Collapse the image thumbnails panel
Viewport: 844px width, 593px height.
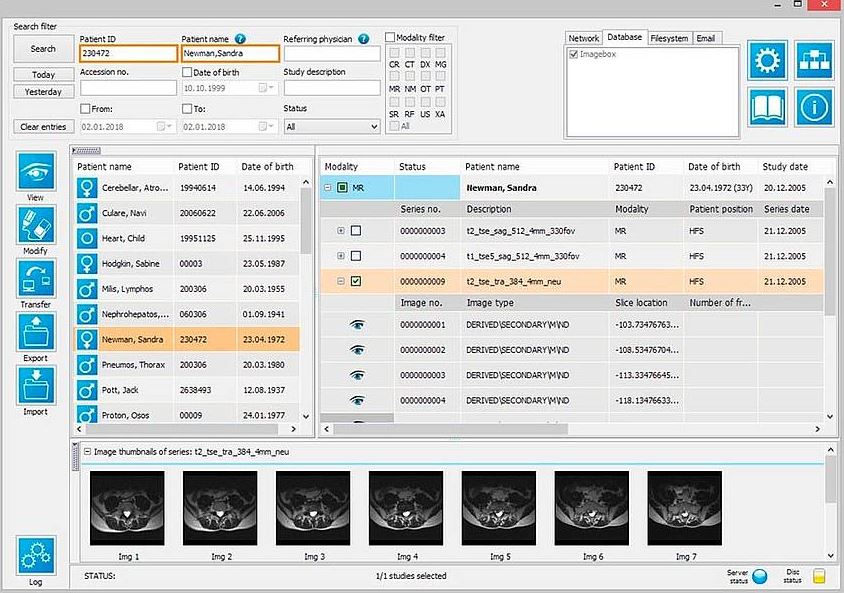tap(87, 451)
